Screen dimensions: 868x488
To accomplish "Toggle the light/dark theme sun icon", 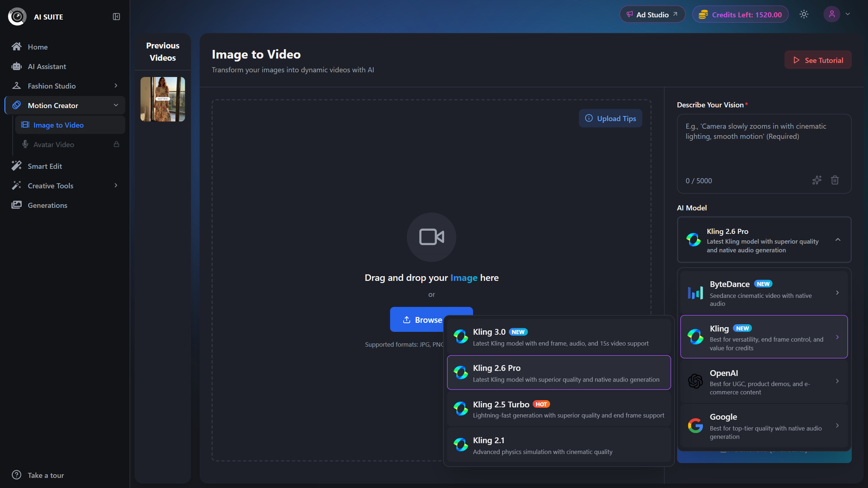I will tap(804, 14).
